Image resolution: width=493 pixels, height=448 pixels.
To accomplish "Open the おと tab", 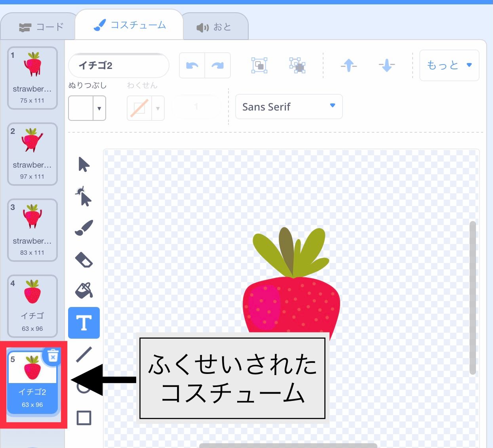I will point(216,27).
